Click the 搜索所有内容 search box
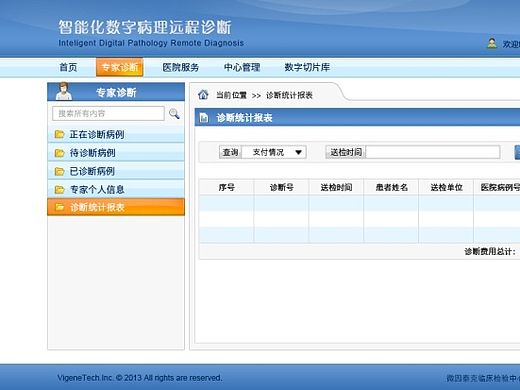Screen dimensions: 520x390 pyautogui.click(x=108, y=114)
